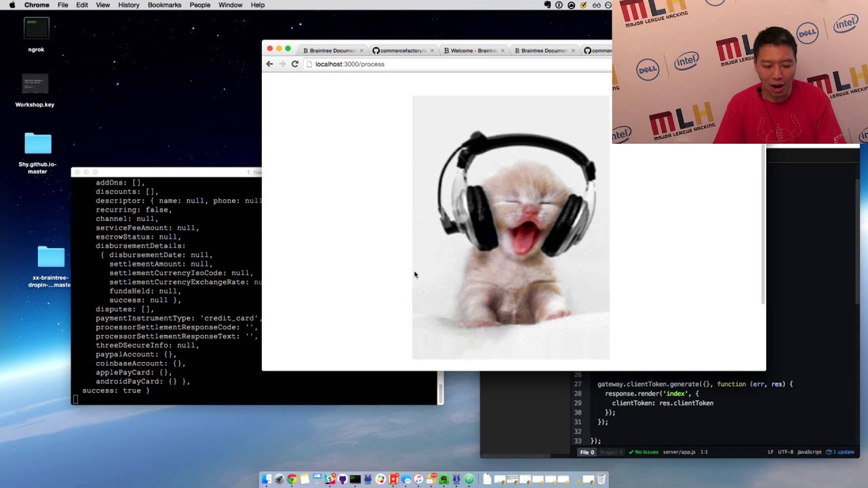Viewport: 868px width, 488px height.
Task: Open the People menu
Action: point(200,5)
